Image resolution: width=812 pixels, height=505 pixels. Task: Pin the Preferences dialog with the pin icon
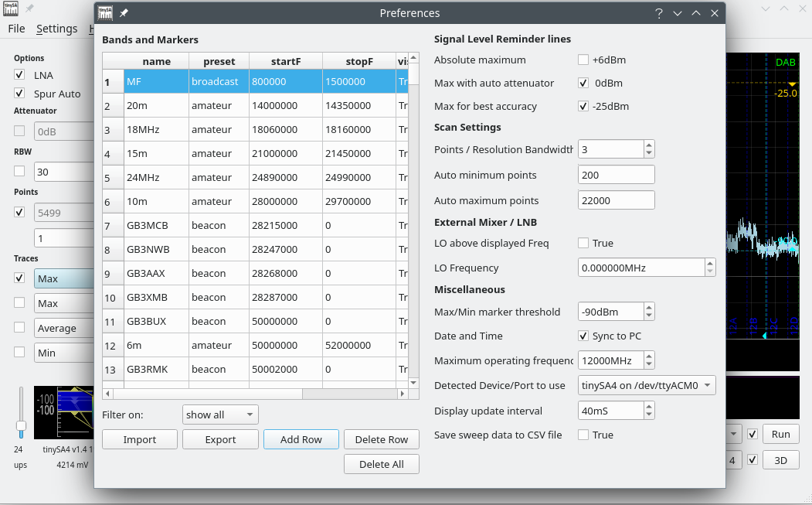(x=124, y=13)
